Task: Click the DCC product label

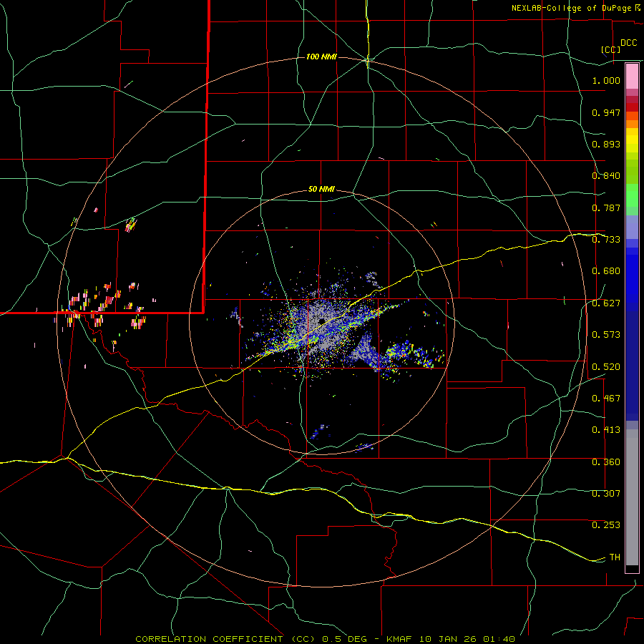Action: tap(629, 43)
